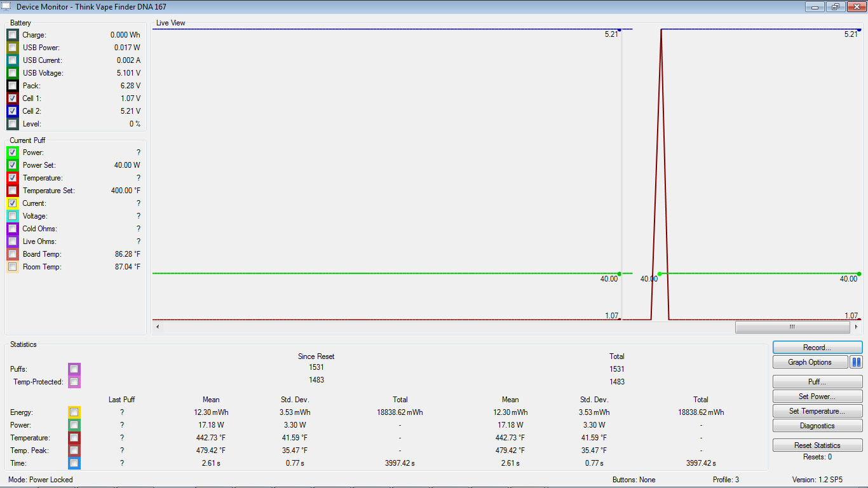
Task: Click the 40.00 W Power Set value
Action: 127,165
